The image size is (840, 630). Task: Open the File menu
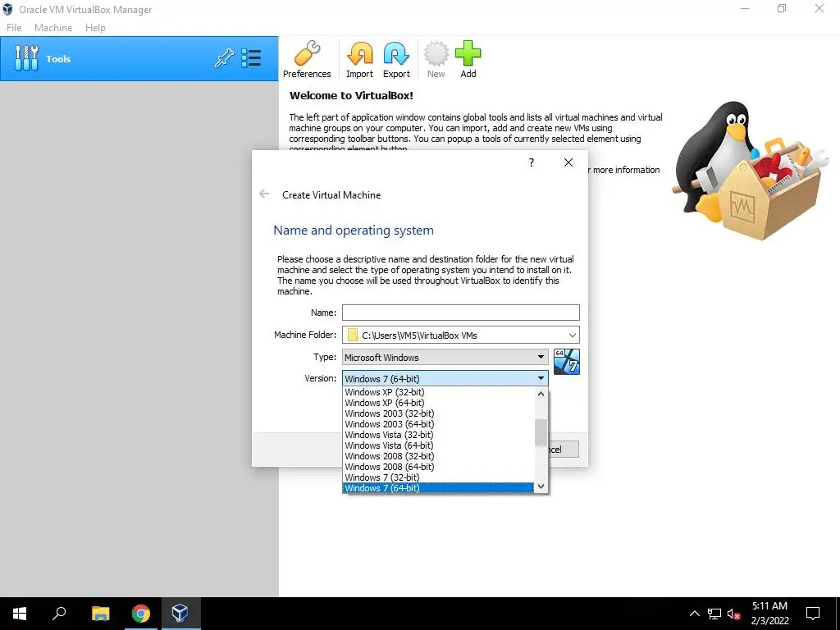[x=14, y=27]
